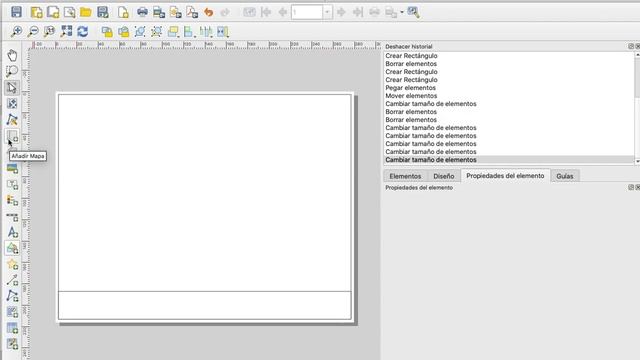640x360 pixels.
Task: Save the project with the floppy icon
Action: coord(16,12)
